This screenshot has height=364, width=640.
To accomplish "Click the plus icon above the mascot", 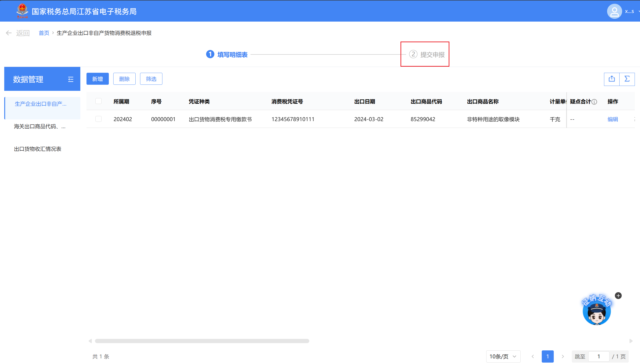I will 618,295.
